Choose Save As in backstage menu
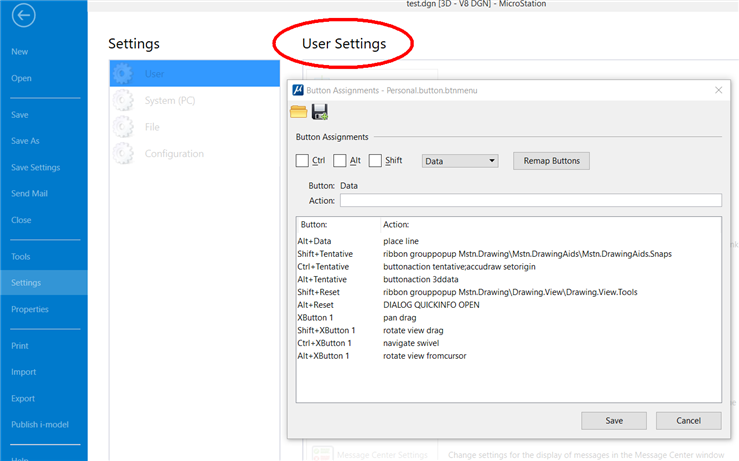This screenshot has width=739, height=461. (25, 141)
